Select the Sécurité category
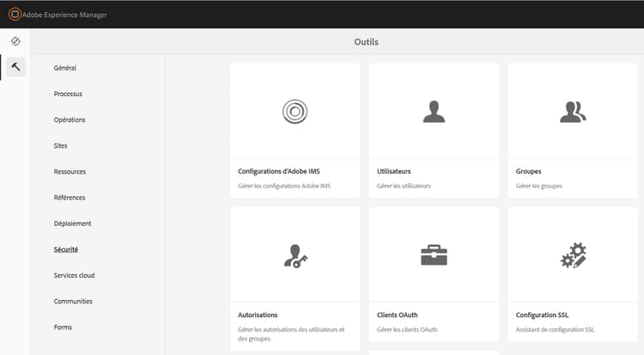644x355 pixels. tap(66, 249)
